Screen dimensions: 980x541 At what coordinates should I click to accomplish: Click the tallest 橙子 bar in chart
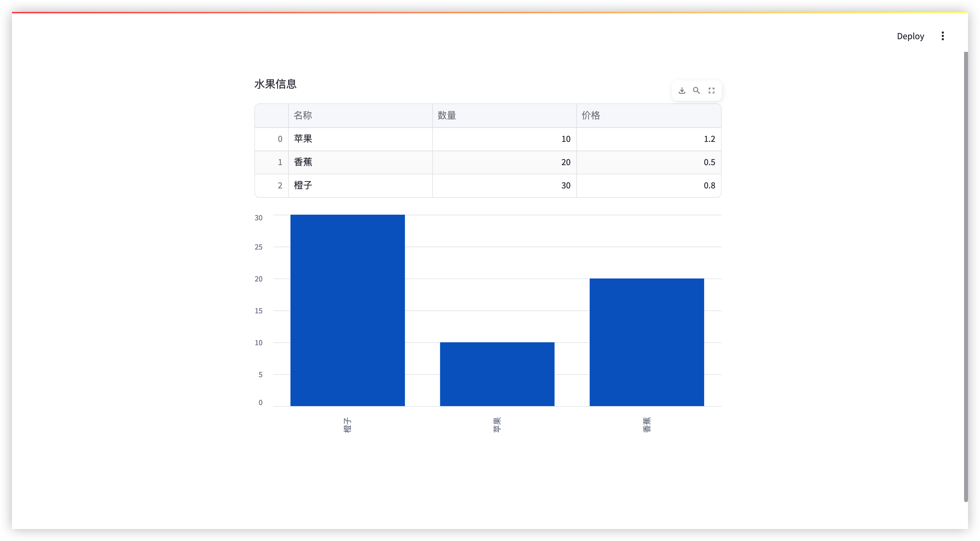click(x=347, y=310)
